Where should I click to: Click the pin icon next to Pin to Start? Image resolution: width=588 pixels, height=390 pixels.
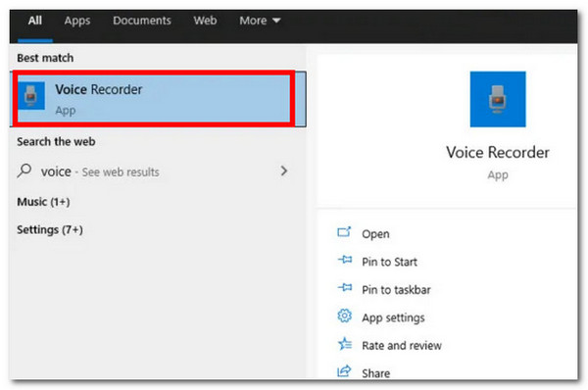point(345,260)
